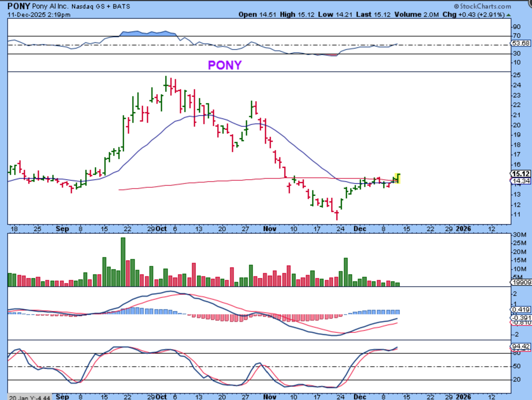Click the yellow-highlighted latest price bar
This screenshot has height=400, width=532.
coord(397,178)
